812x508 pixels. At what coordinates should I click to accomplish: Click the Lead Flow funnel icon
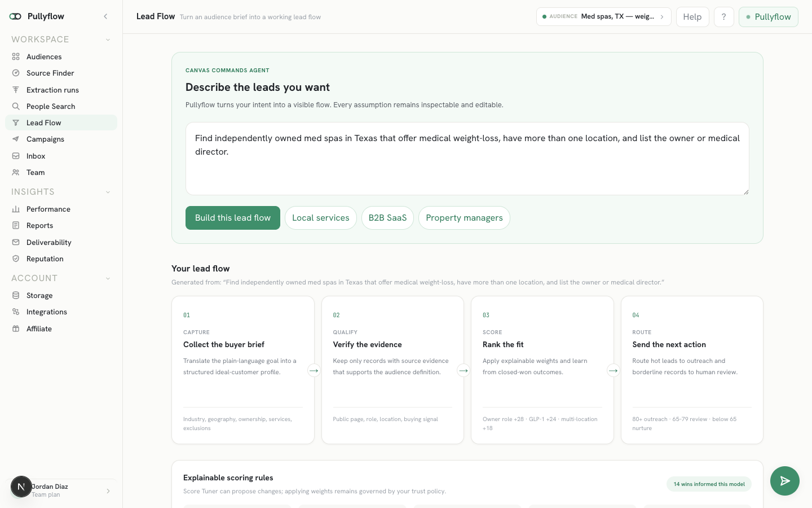tap(16, 122)
